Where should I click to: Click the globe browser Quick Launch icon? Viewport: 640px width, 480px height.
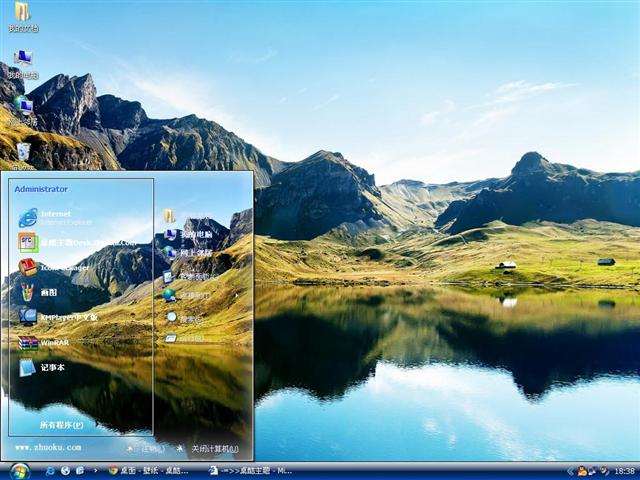click(65, 471)
